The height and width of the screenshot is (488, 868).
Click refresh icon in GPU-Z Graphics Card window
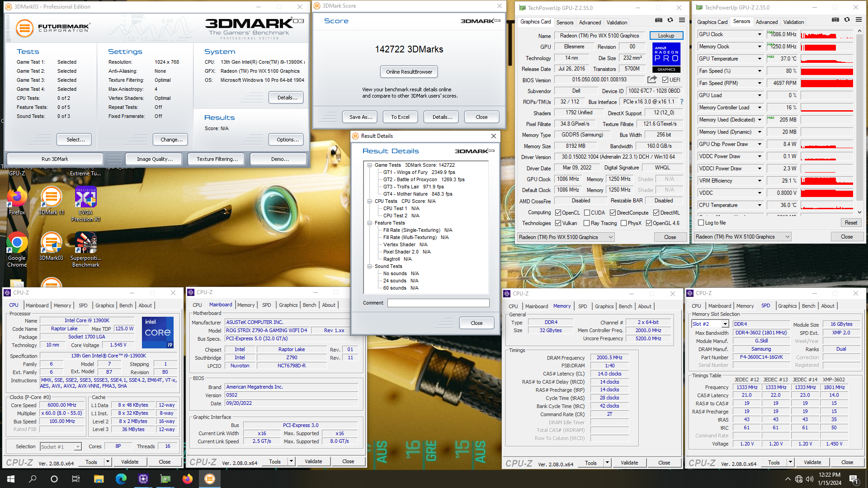(x=670, y=20)
